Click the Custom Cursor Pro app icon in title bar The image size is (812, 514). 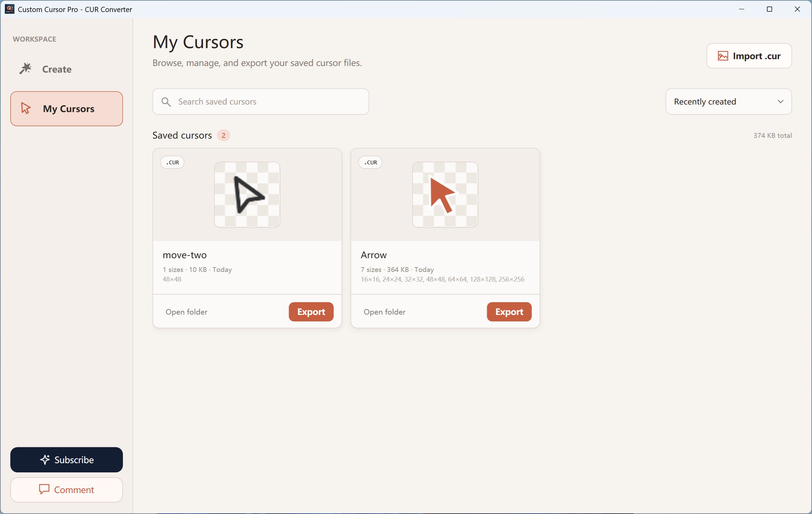[x=9, y=9]
